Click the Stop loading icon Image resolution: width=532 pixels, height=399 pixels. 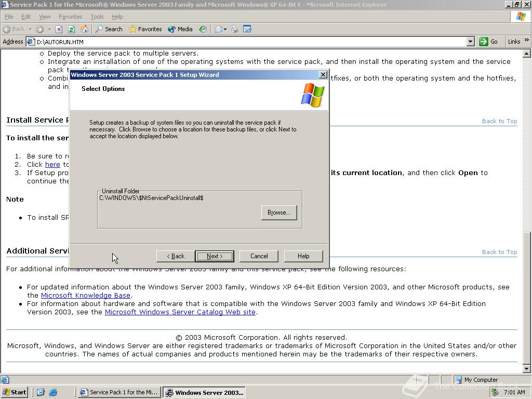(59, 29)
